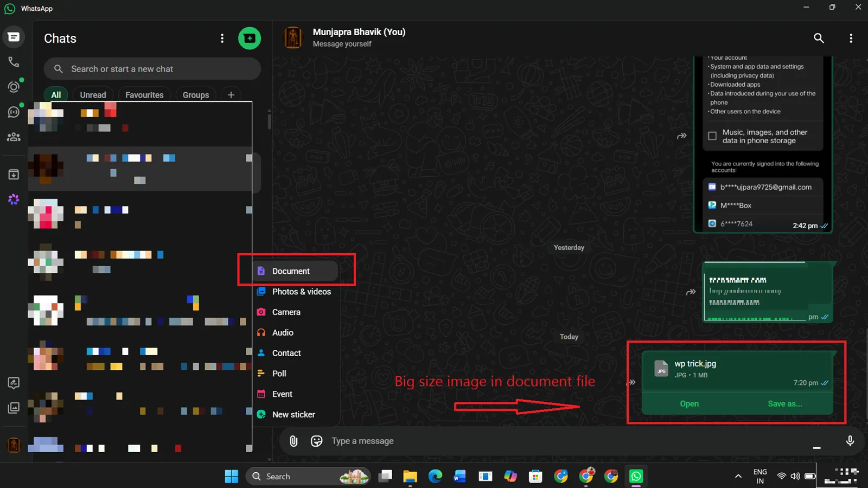
Task: Open the Meta AI icon
Action: [14, 200]
